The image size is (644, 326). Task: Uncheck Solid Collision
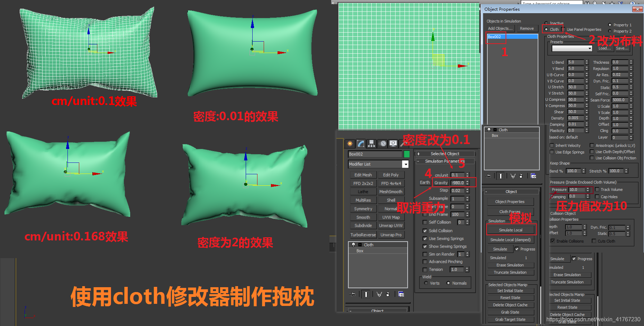coord(425,231)
